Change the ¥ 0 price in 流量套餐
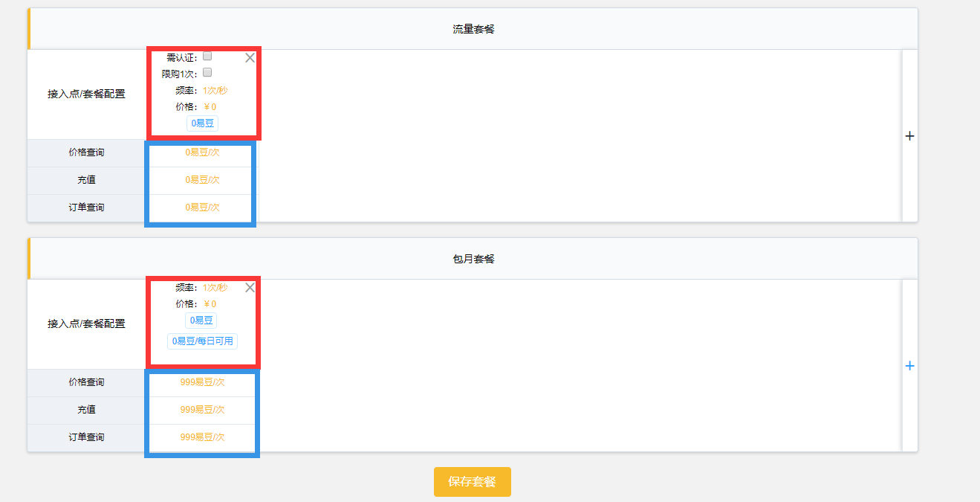 [x=210, y=107]
